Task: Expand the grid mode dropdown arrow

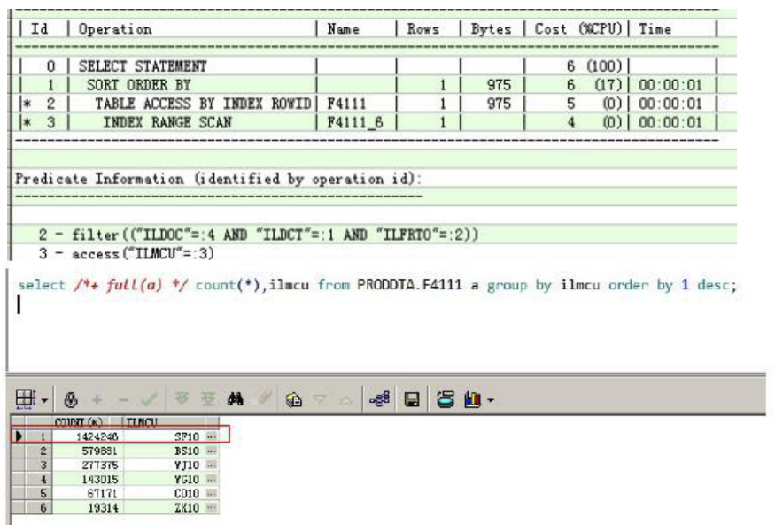Action: tap(44, 400)
